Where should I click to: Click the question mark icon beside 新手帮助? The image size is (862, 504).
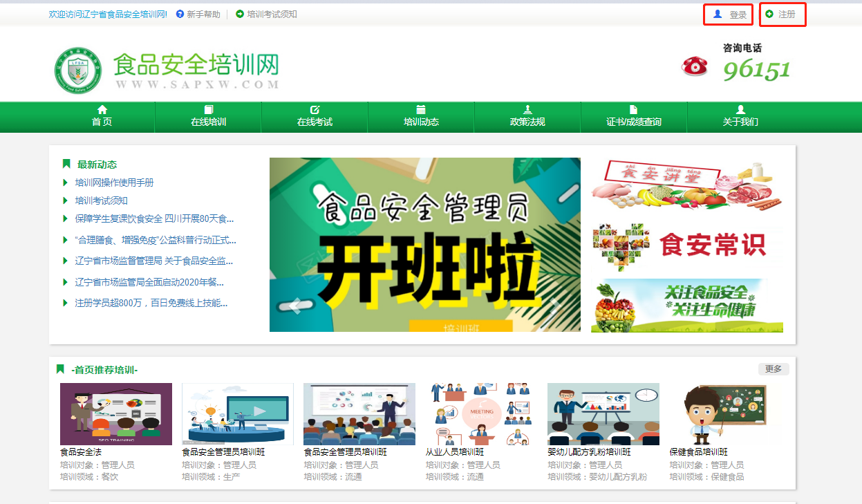tap(180, 14)
